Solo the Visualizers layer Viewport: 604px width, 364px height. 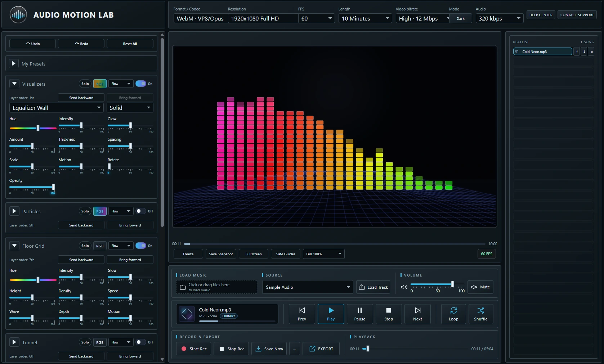pyautogui.click(x=85, y=84)
